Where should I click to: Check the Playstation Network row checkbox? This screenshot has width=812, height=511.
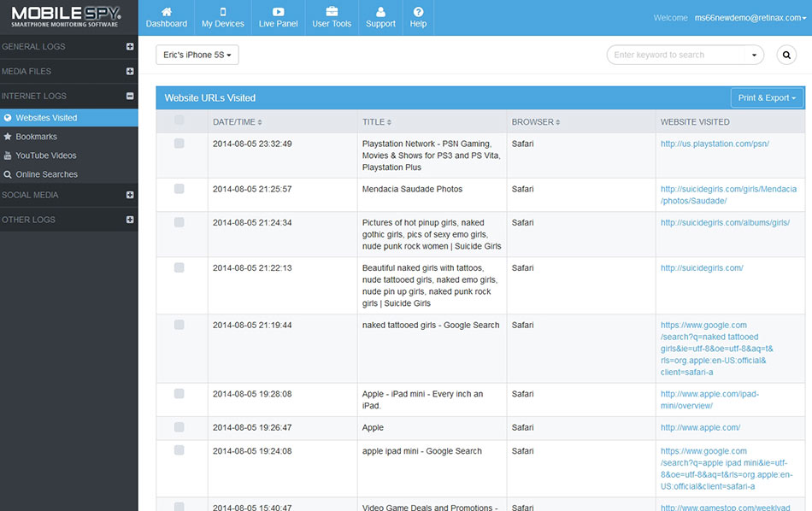tap(179, 144)
